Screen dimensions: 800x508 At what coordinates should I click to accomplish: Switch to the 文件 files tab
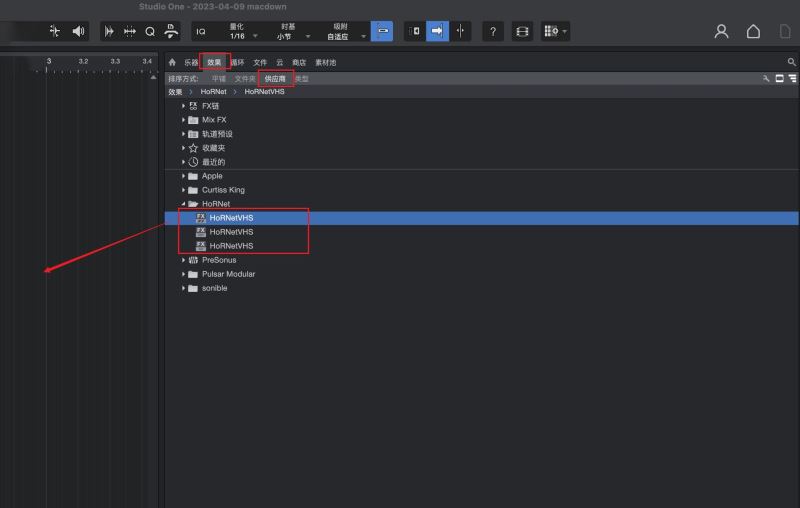click(x=260, y=63)
